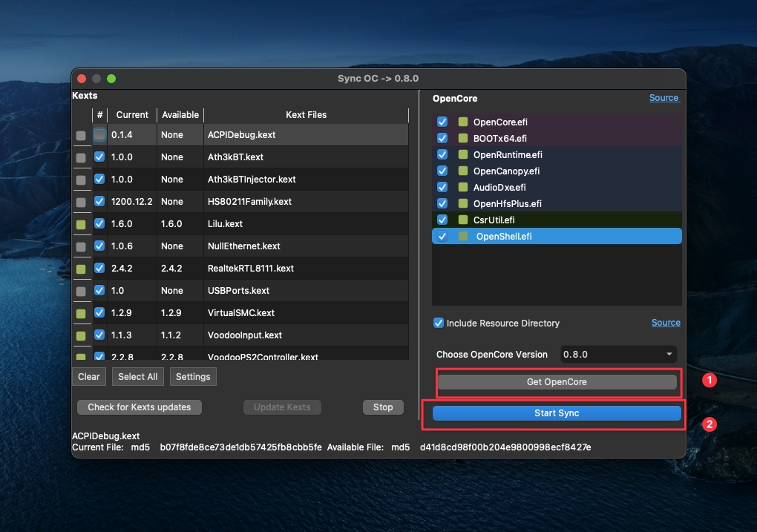
Task: Click the status square next to CsrUtil.efi
Action: coord(463,220)
